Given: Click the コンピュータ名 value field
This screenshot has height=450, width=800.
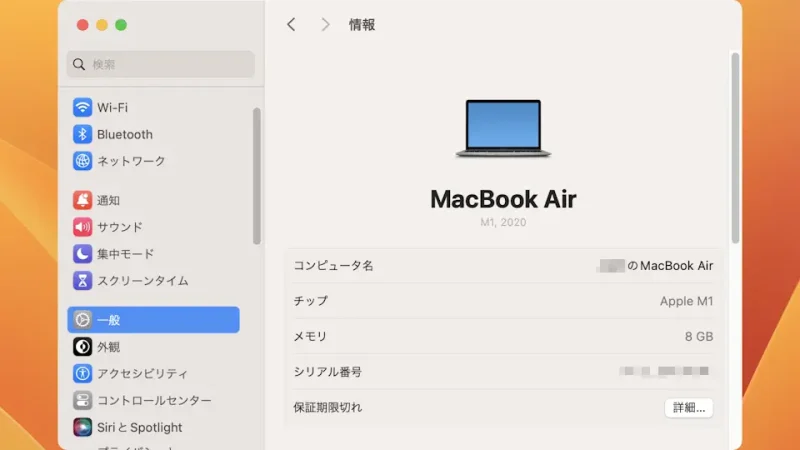Looking at the screenshot, I should click(x=655, y=266).
